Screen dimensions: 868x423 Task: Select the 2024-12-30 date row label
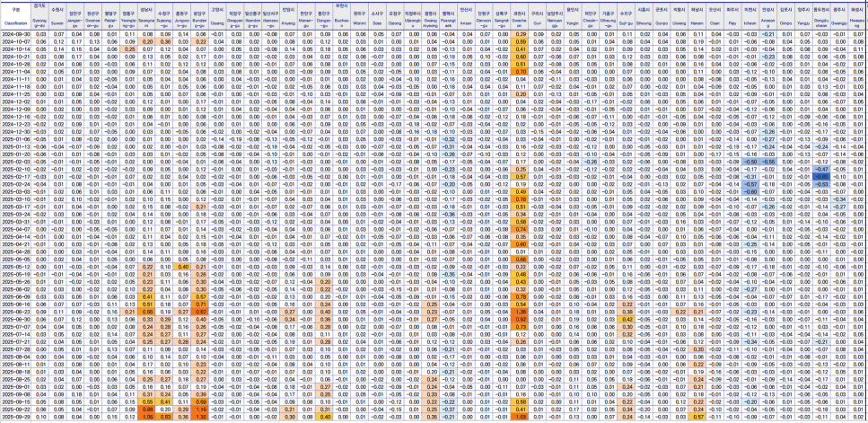tap(16, 132)
